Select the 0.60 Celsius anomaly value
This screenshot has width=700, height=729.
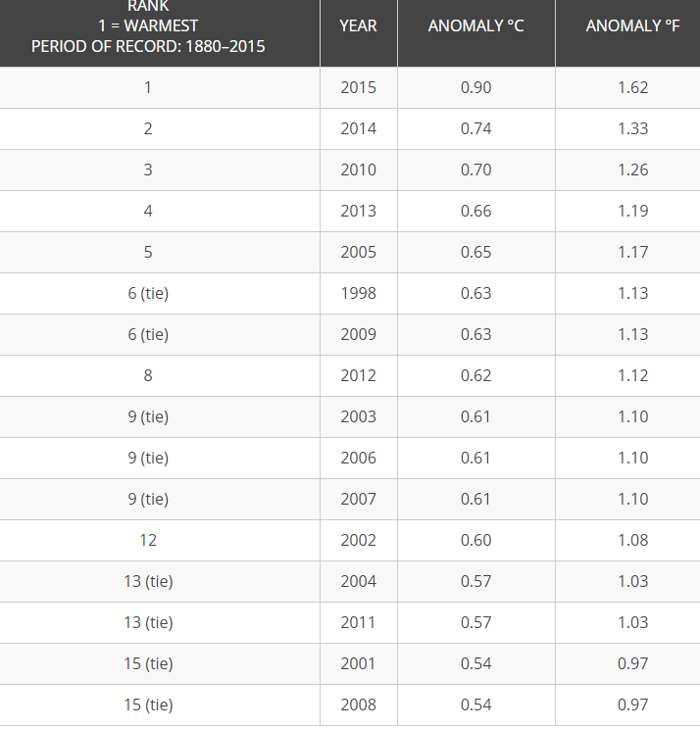coord(475,540)
